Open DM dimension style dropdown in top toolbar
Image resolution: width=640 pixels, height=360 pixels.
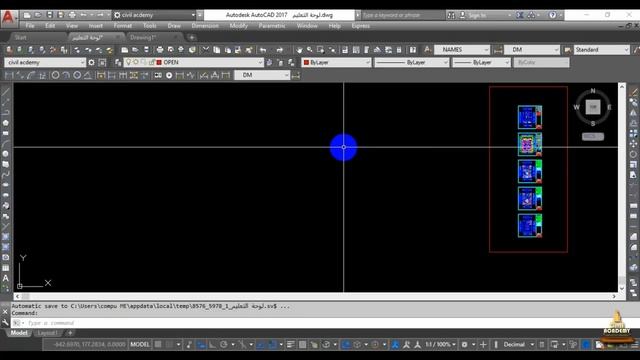tap(556, 50)
